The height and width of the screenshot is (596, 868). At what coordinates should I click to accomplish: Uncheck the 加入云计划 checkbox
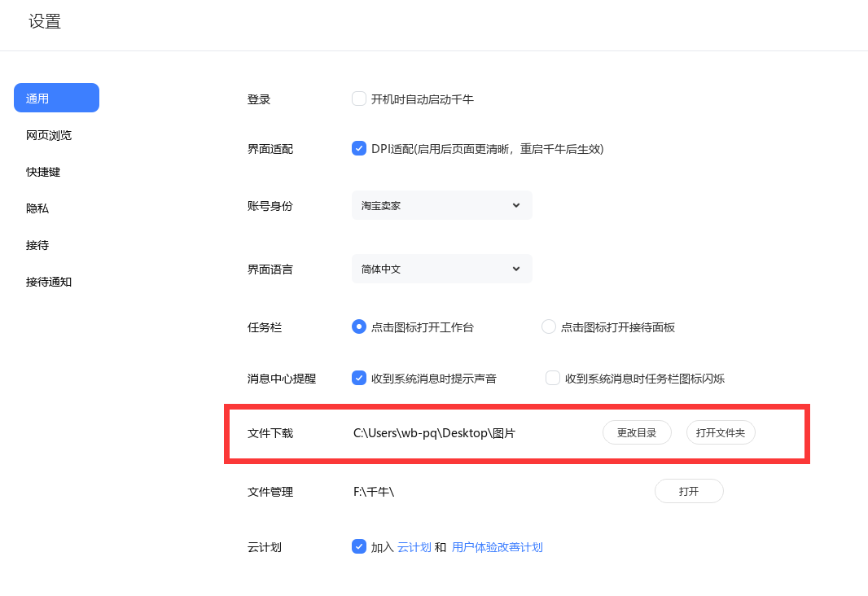[359, 546]
